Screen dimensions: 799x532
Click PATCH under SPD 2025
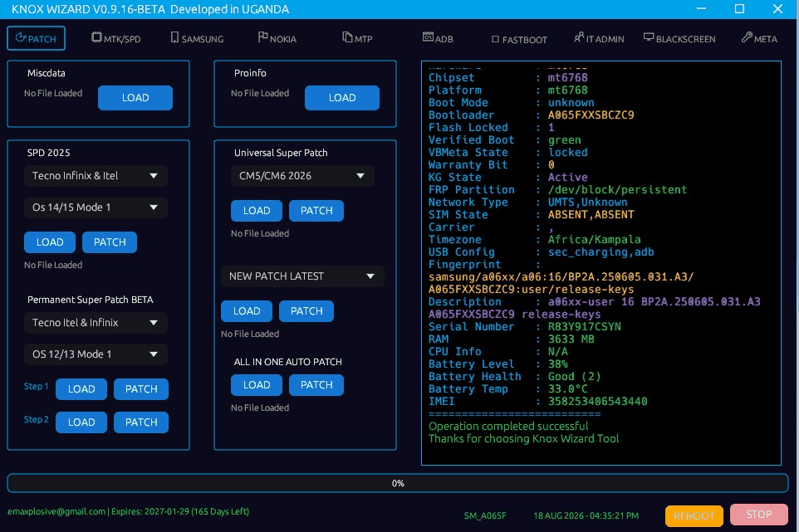pyautogui.click(x=110, y=242)
